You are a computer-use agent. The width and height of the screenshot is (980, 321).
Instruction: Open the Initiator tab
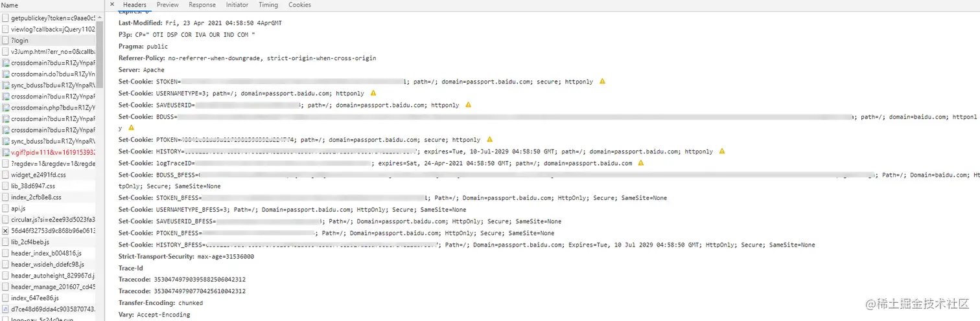pyautogui.click(x=237, y=5)
